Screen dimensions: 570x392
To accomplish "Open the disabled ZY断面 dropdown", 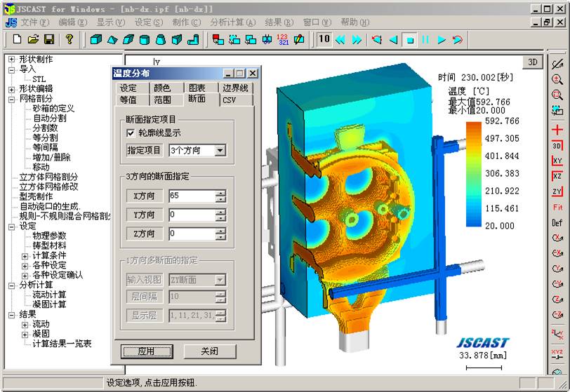I will point(220,280).
